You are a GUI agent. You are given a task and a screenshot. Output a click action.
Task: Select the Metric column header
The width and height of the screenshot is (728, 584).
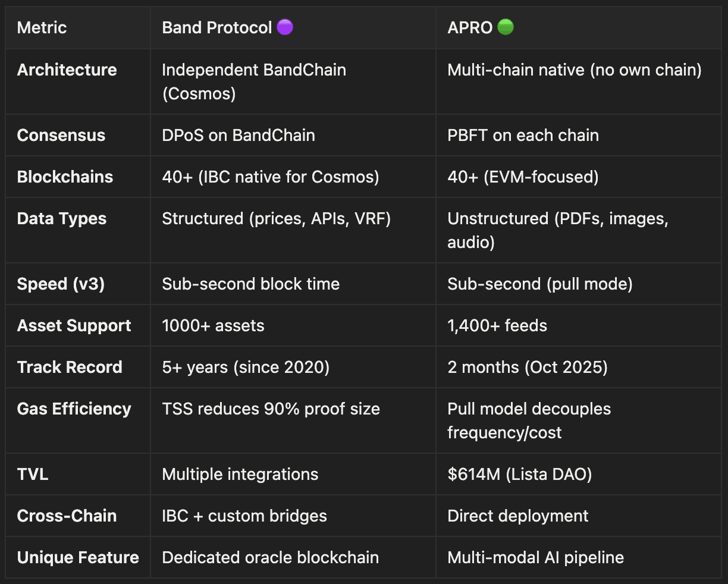[x=42, y=28]
